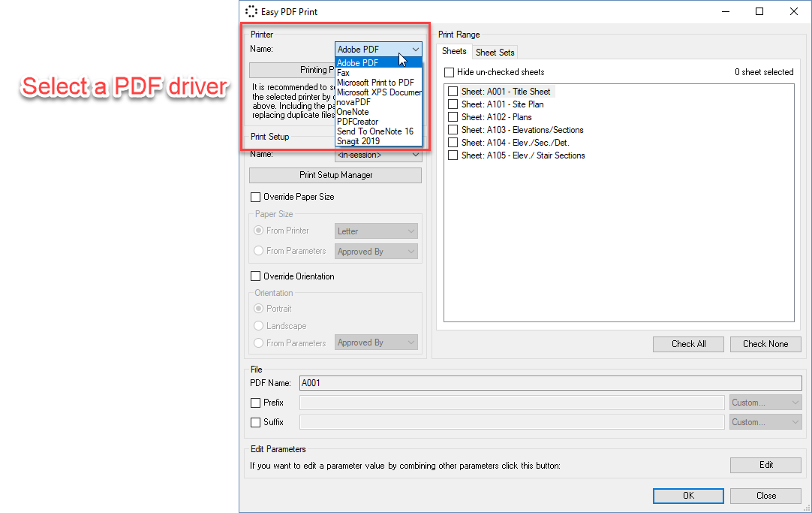812x513 pixels.
Task: Click the Check None button
Action: pos(765,344)
